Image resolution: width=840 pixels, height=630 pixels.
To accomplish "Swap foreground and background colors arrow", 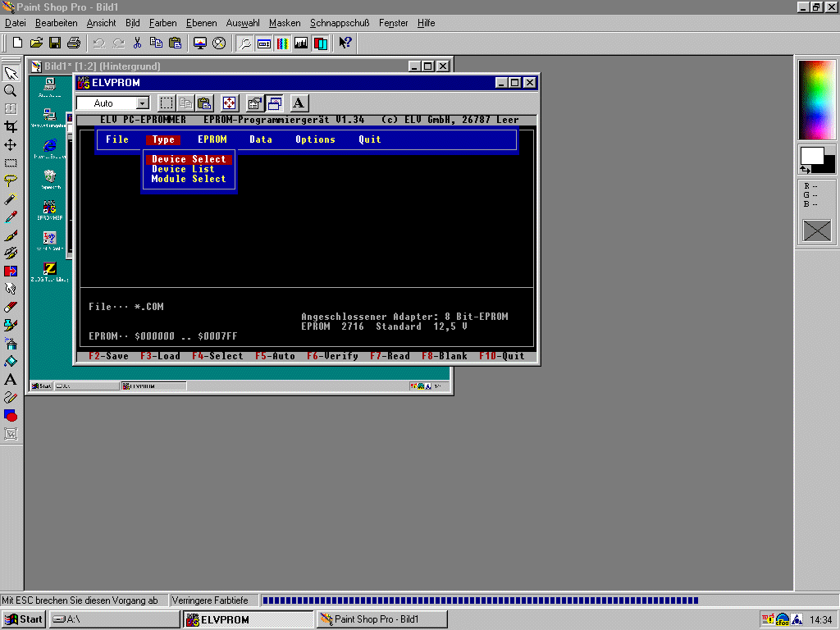I will [806, 169].
